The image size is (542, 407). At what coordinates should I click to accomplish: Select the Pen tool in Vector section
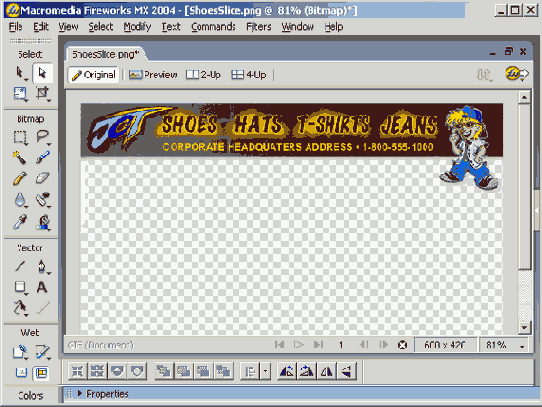[x=42, y=266]
